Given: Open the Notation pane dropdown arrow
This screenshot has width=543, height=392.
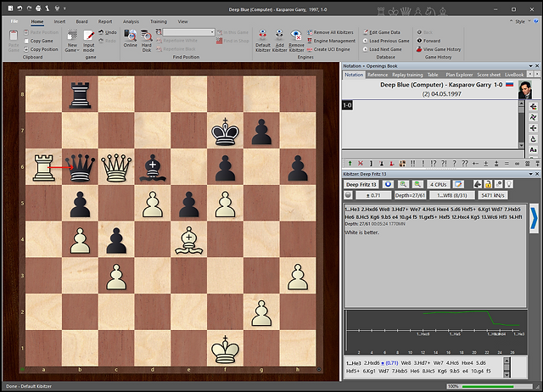Looking at the screenshot, I should click(530, 66).
